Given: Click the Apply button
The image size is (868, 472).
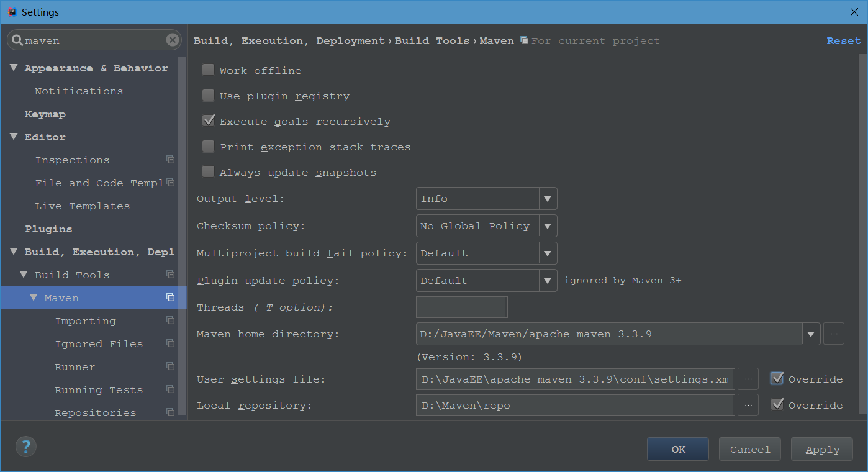Looking at the screenshot, I should pos(822,449).
